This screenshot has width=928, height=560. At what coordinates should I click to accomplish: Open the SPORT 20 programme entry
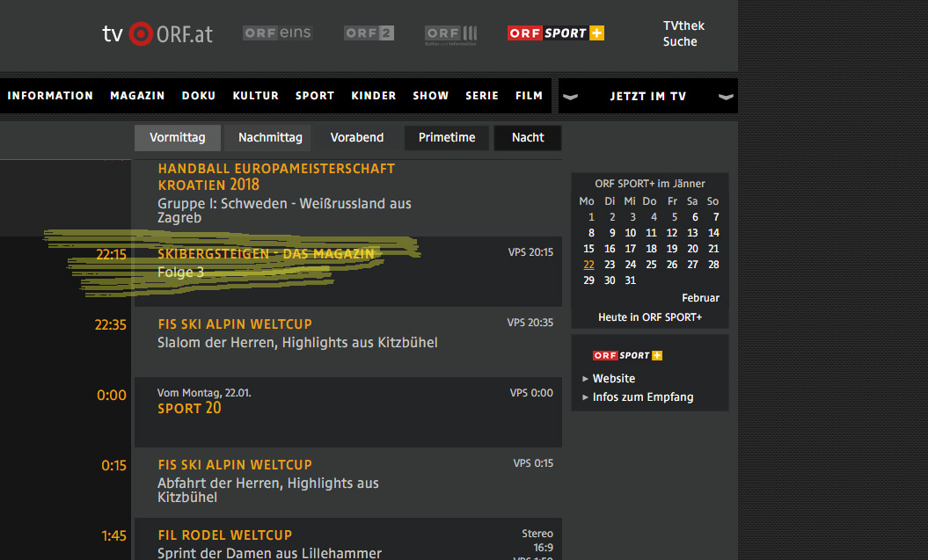[x=189, y=409]
